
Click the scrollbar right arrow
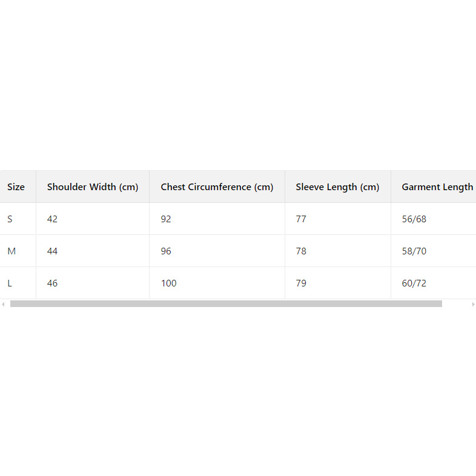[x=473, y=304]
